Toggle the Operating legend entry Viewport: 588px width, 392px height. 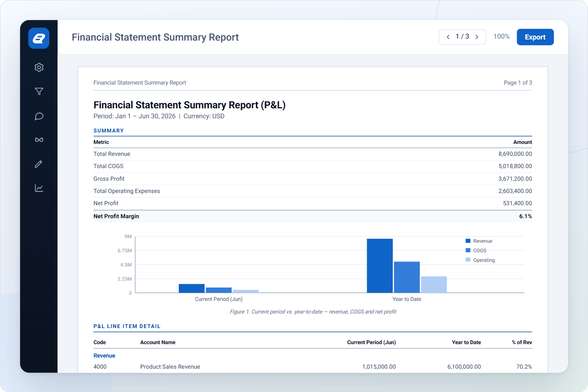pos(480,260)
